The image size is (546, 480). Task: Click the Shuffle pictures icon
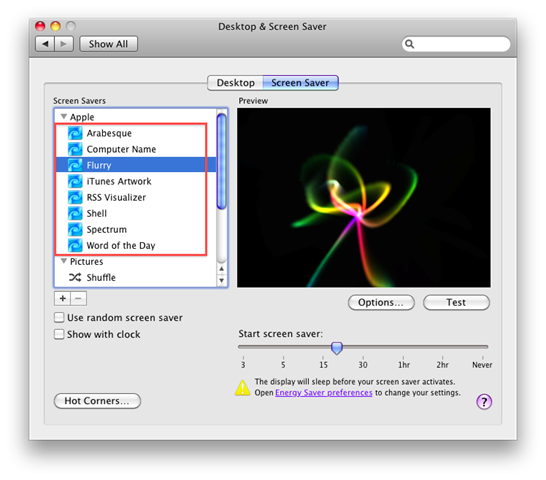click(x=75, y=277)
